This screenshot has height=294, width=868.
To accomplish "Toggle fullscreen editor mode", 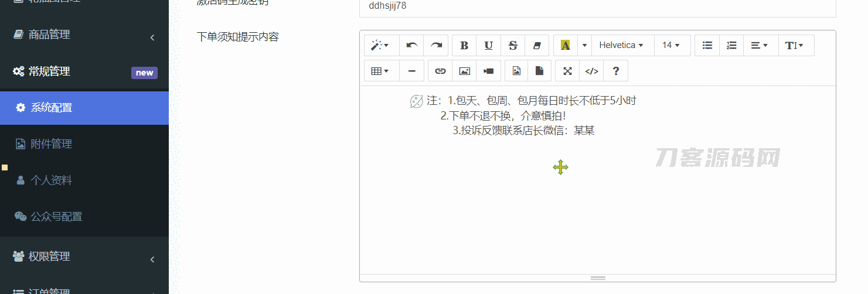I will (x=567, y=71).
